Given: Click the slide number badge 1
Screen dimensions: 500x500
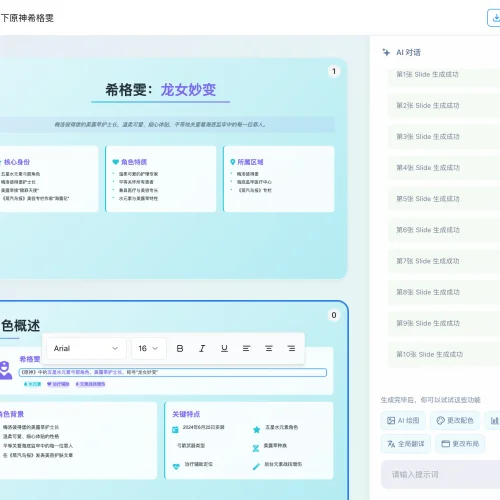Looking at the screenshot, I should click(334, 71).
